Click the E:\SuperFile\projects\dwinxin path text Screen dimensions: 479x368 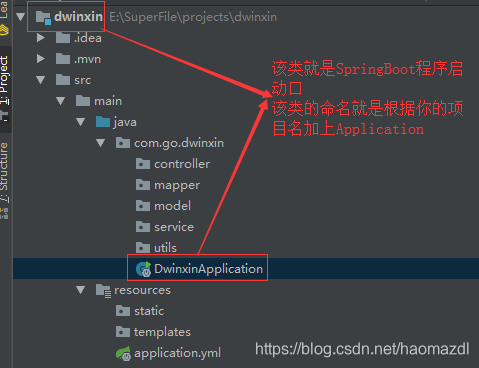193,17
